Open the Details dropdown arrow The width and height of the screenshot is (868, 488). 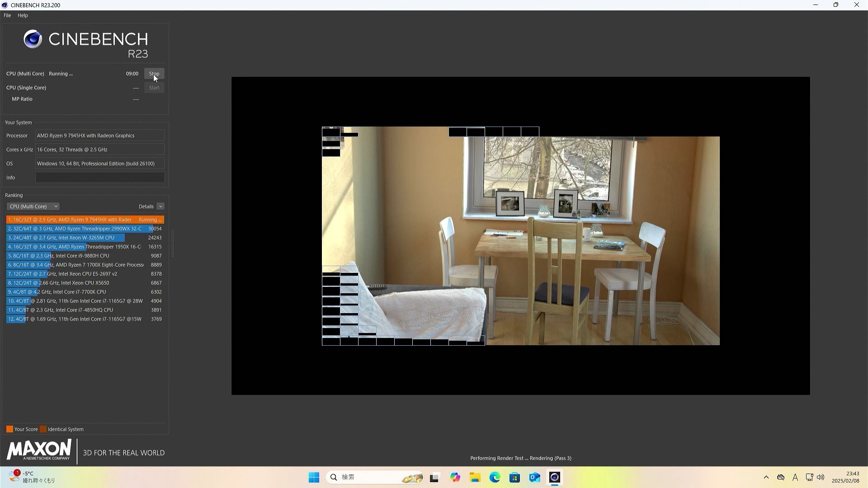point(160,206)
